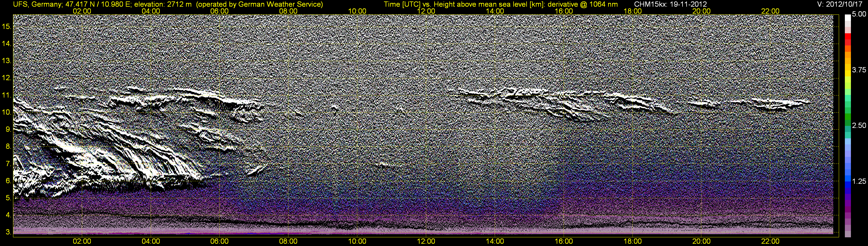
Task: Click the '08:00' label on the bottom time axis
Action: 288,241
